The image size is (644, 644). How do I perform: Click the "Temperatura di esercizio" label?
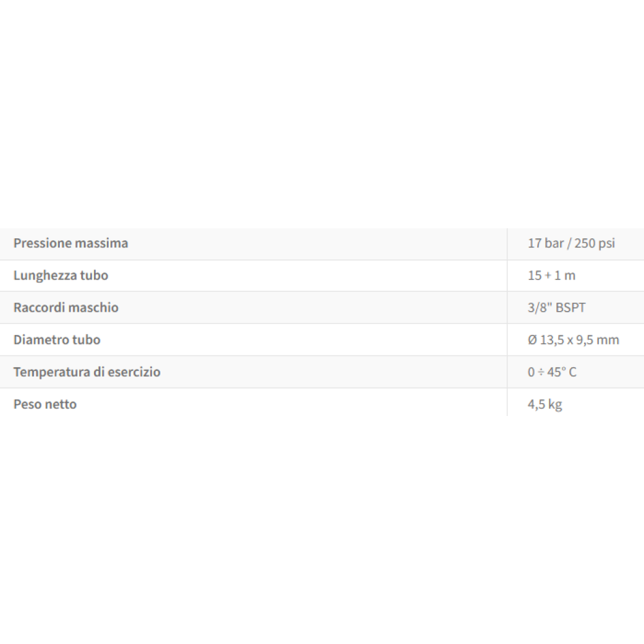87,372
